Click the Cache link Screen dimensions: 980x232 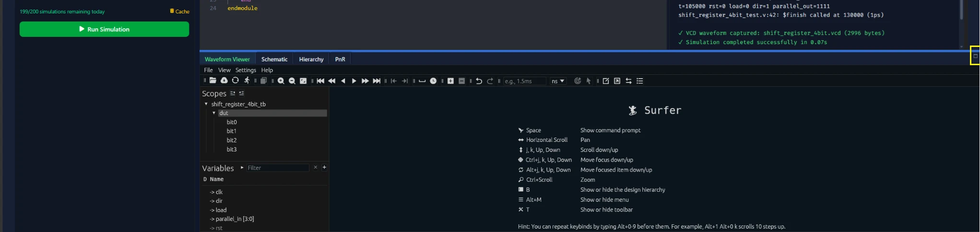pos(180,11)
